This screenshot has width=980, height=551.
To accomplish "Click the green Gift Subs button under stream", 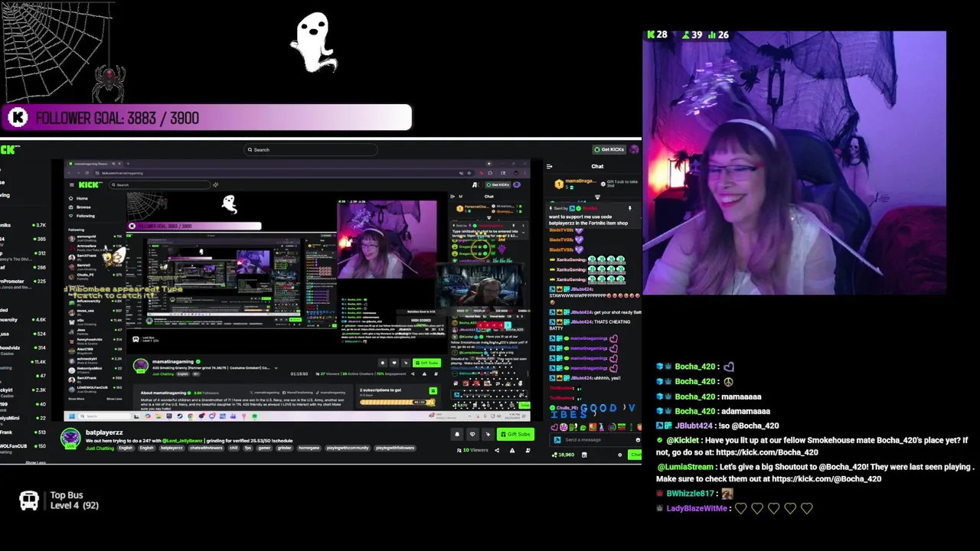I will [x=515, y=435].
